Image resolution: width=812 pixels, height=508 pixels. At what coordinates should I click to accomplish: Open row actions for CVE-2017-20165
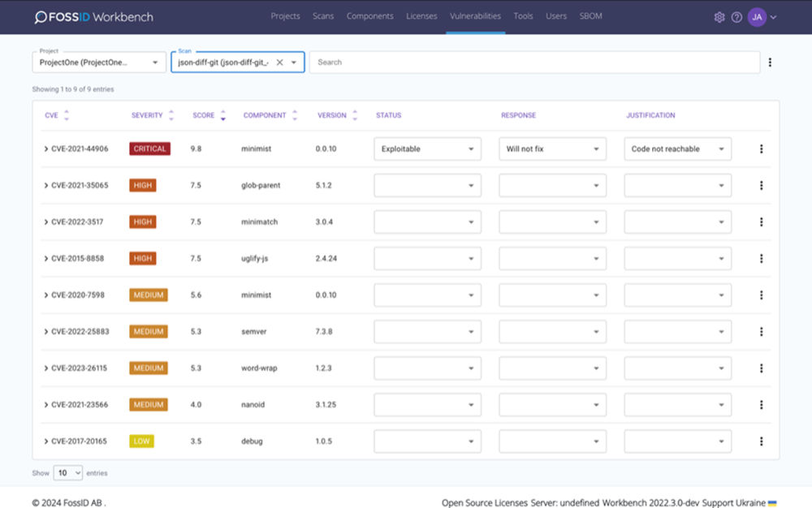762,441
